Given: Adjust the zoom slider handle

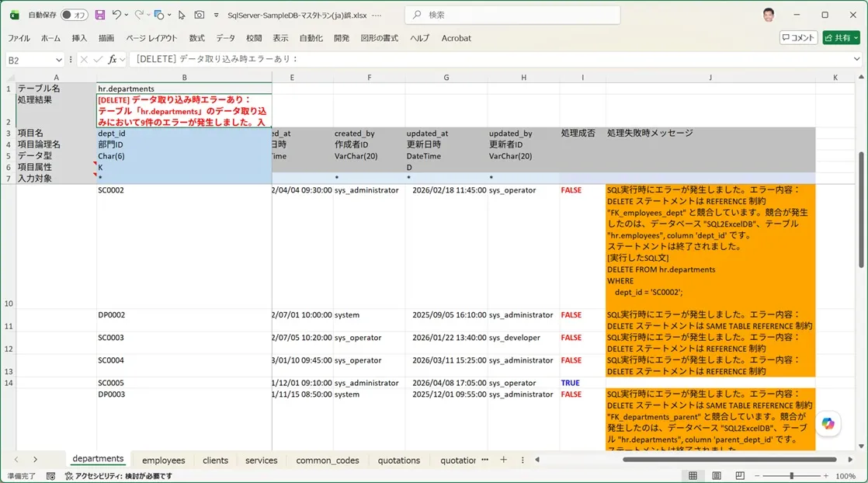Looking at the screenshot, I should (792, 476).
